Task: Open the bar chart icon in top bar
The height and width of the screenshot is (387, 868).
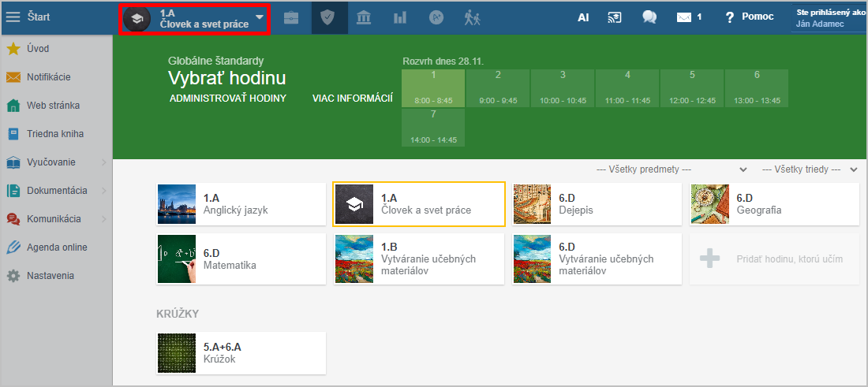Action: pos(400,17)
